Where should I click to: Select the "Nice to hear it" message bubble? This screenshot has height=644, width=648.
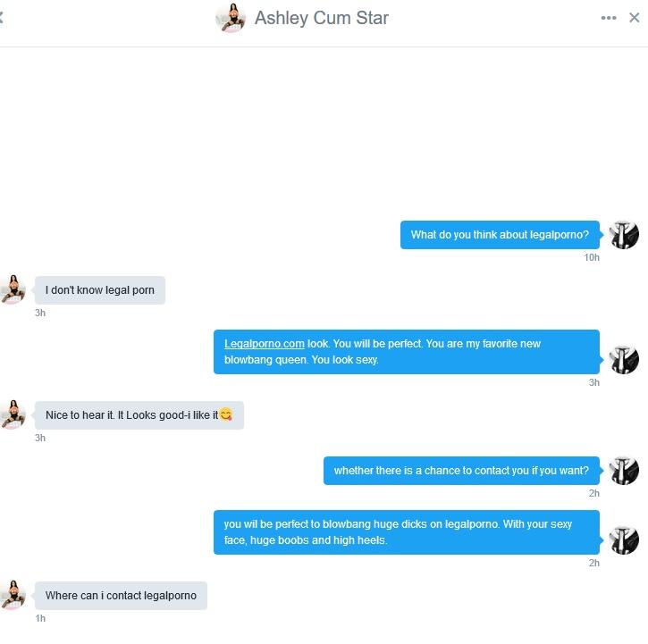[x=139, y=415]
